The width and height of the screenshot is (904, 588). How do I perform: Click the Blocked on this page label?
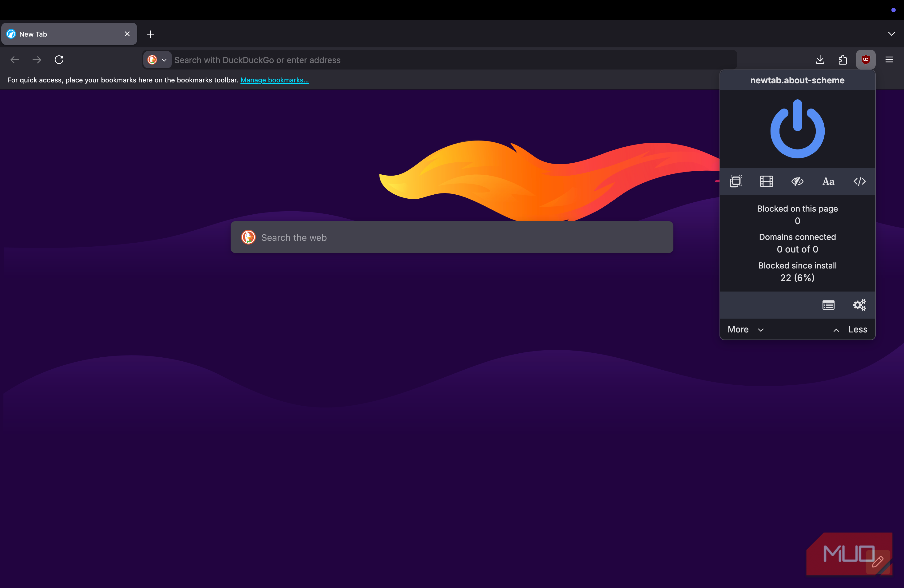click(797, 209)
